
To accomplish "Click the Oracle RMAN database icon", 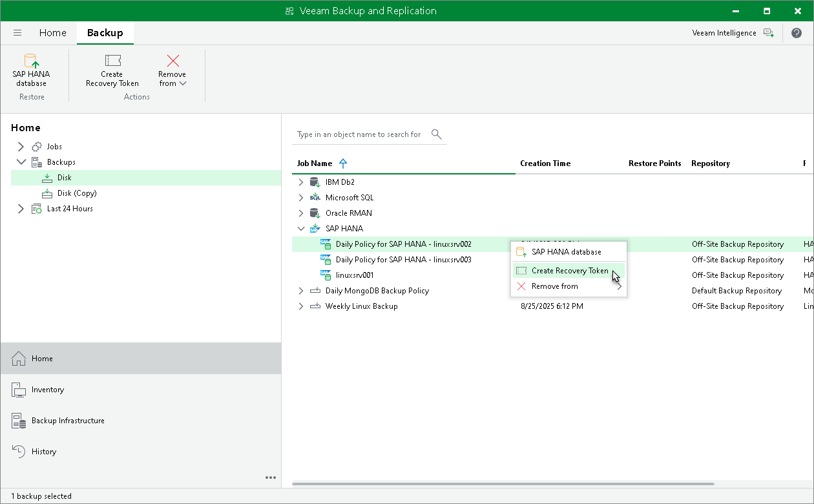I will tap(315, 213).
